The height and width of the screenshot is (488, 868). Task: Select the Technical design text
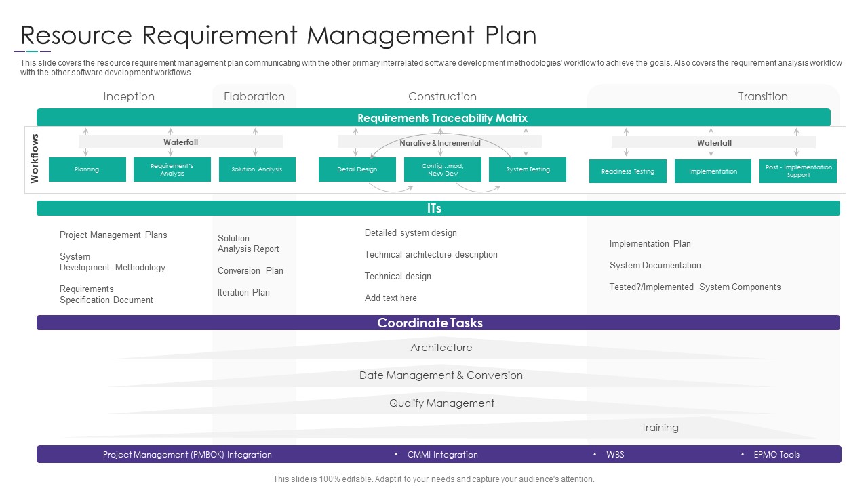click(x=398, y=276)
